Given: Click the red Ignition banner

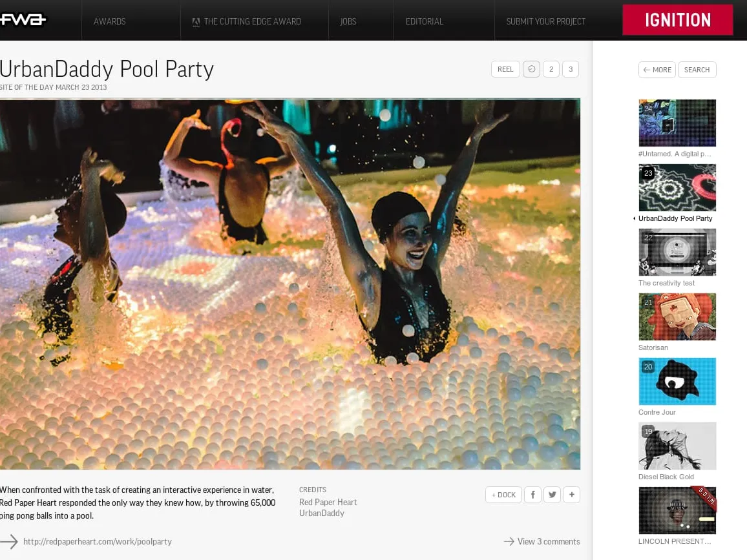Looking at the screenshot, I should (677, 20).
